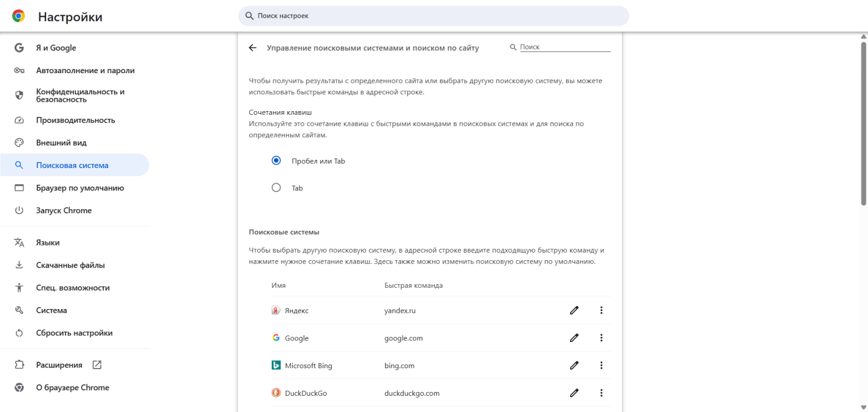Open О браузере Chrome page
868x412 pixels.
pyautogui.click(x=73, y=388)
